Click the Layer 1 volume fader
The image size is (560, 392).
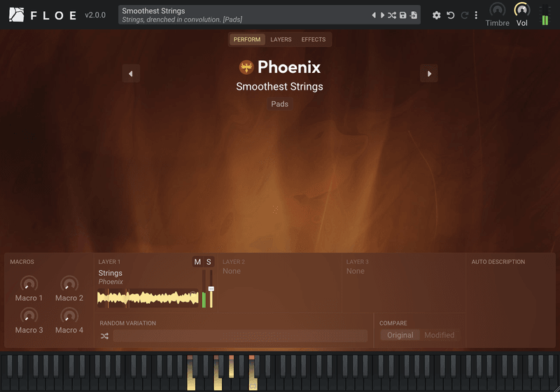211,289
